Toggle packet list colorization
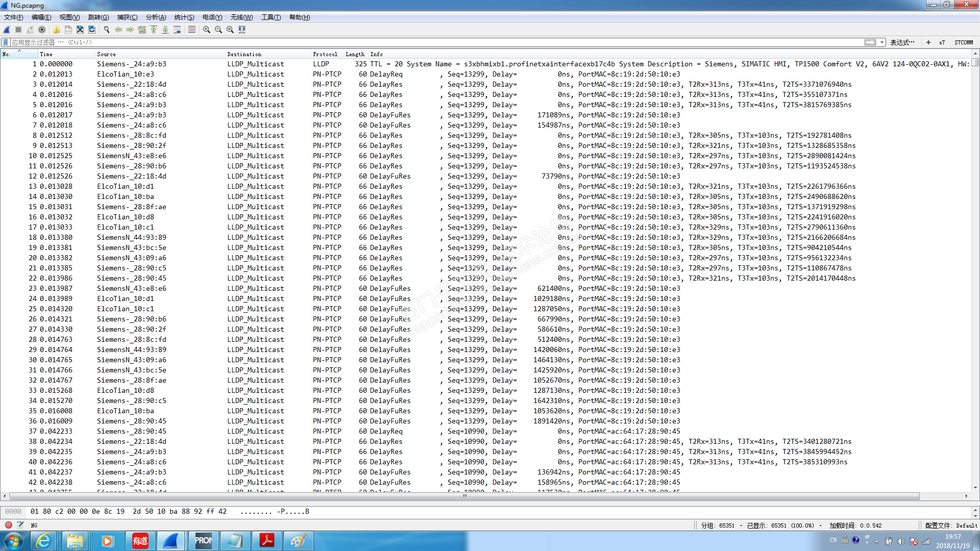980x551 pixels. (x=192, y=30)
